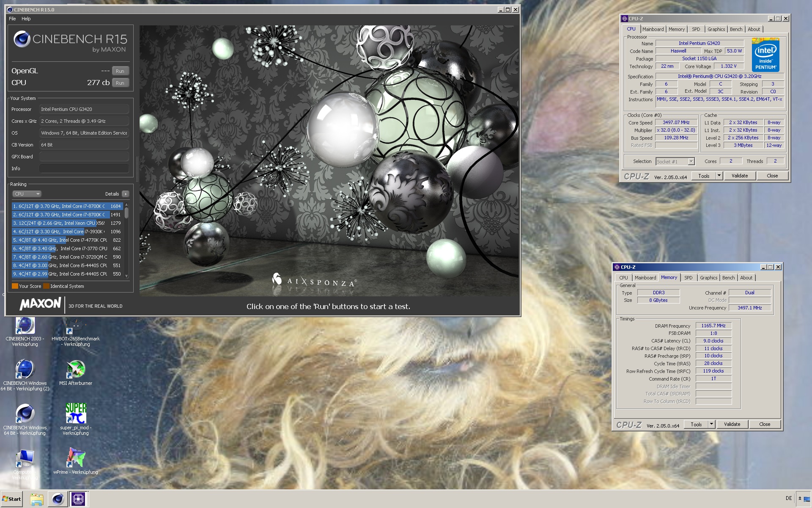The image size is (812, 508).
Task: Run the OpenGL benchmark
Action: (120, 71)
